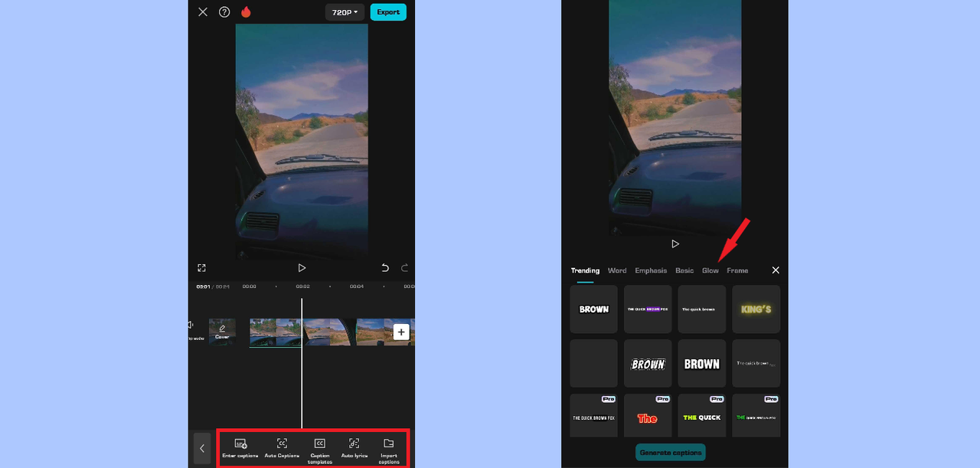Choose Import captions
Image resolution: width=980 pixels, height=468 pixels.
click(389, 452)
